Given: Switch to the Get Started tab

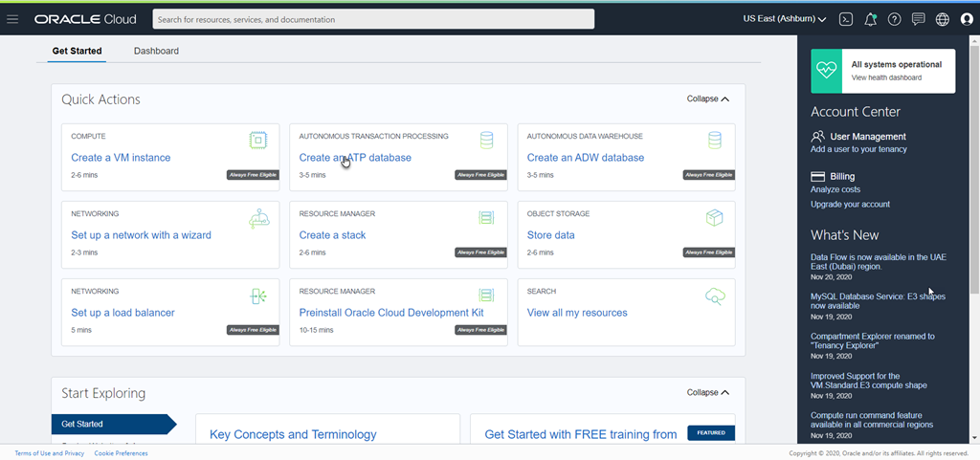Looking at the screenshot, I should pos(77,52).
